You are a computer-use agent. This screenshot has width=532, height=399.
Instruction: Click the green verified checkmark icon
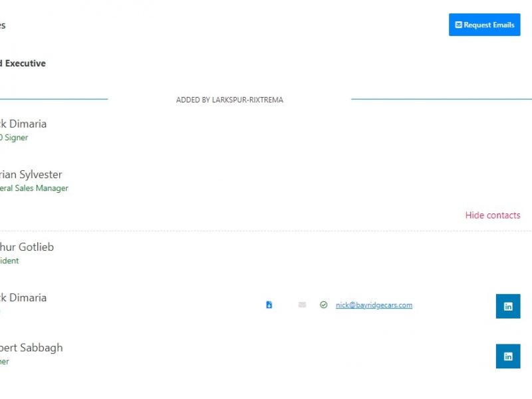pyautogui.click(x=323, y=305)
